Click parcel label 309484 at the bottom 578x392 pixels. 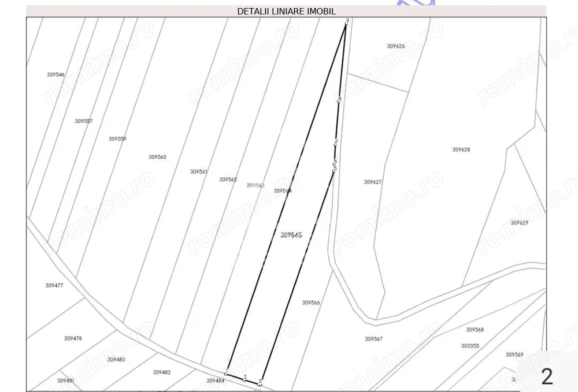click(215, 382)
